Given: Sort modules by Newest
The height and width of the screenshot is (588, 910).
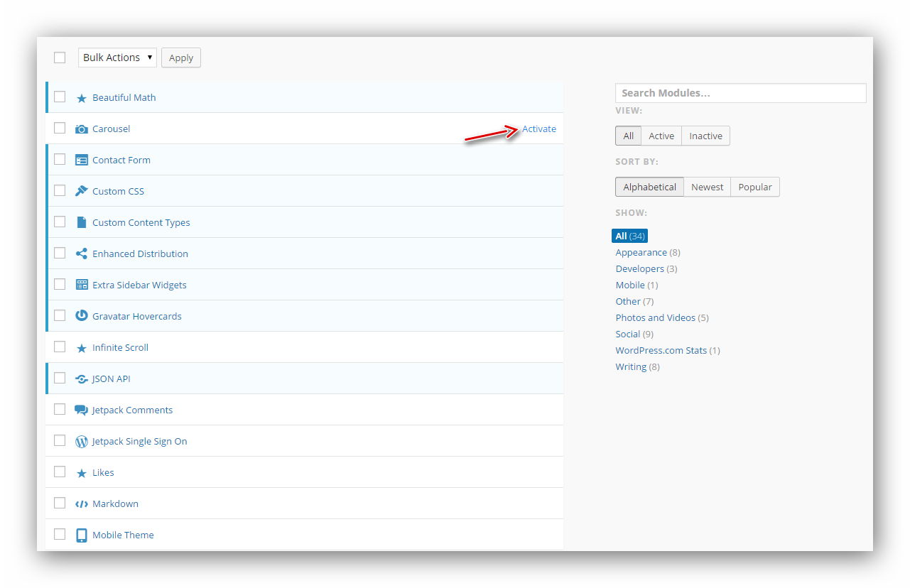Looking at the screenshot, I should click(708, 187).
